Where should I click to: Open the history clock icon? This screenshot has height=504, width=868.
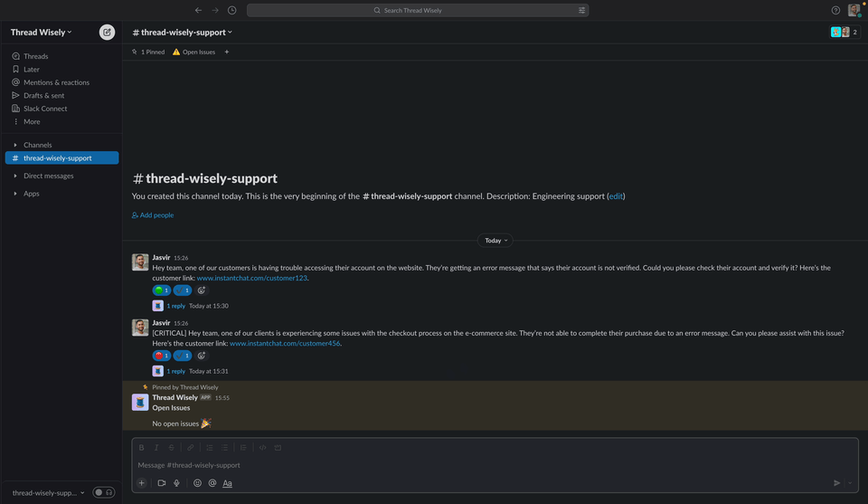(x=232, y=10)
